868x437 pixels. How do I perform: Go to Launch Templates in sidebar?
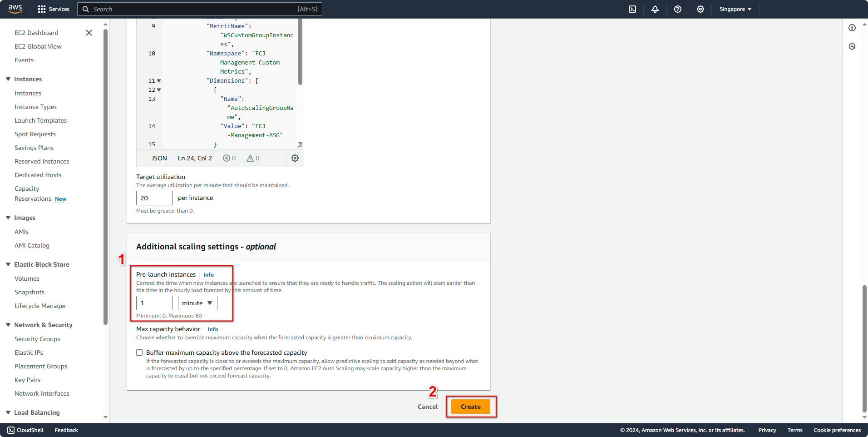[x=40, y=120]
